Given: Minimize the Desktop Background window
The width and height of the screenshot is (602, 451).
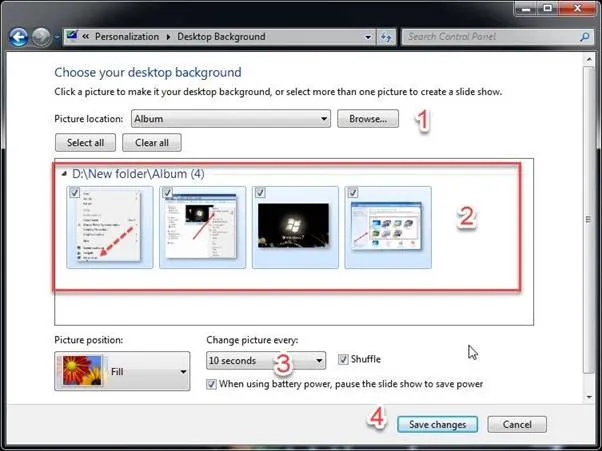Looking at the screenshot, I should click(x=522, y=9).
